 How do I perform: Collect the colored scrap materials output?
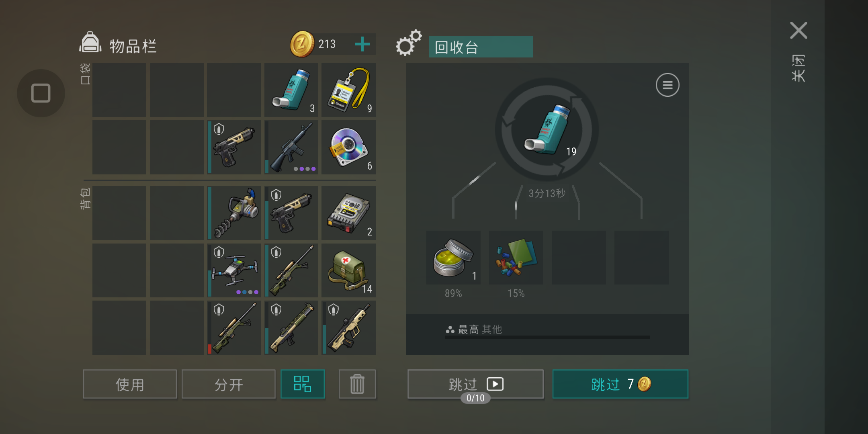[x=516, y=258]
